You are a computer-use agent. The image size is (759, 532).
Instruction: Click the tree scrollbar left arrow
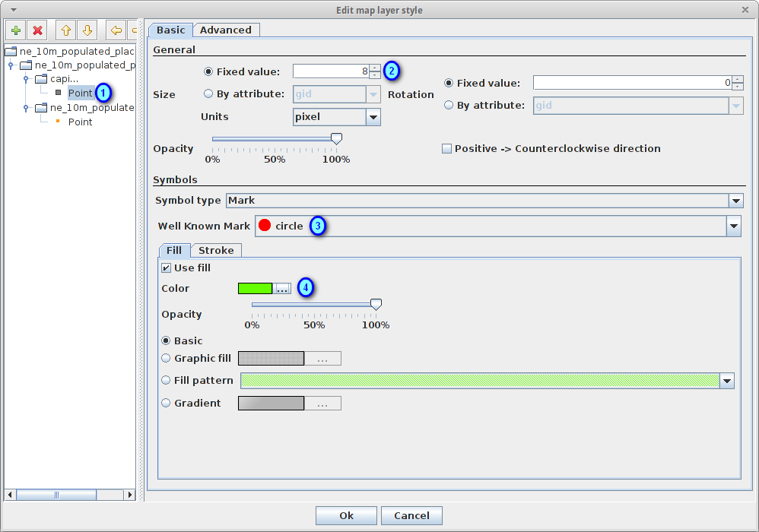[10, 495]
